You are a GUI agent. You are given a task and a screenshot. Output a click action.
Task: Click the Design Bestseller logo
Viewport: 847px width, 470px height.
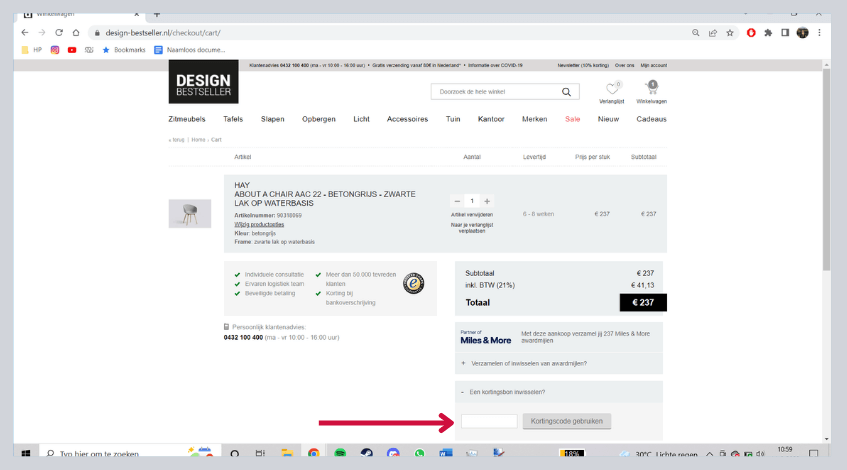click(x=204, y=86)
